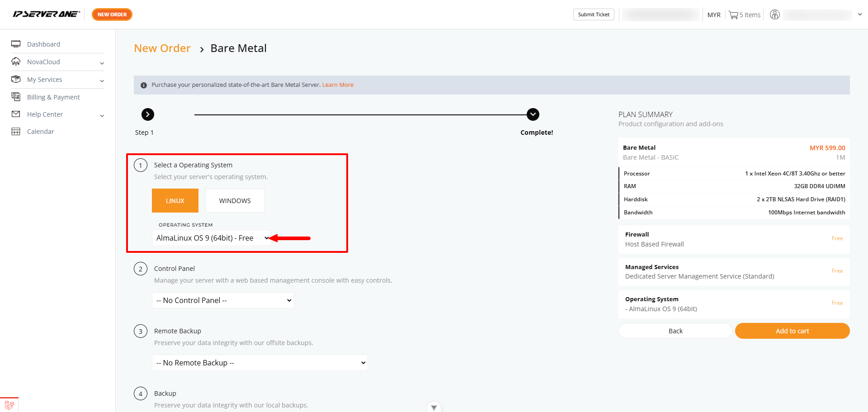Click the Add to cart button
Image resolution: width=868 pixels, height=412 pixels.
pyautogui.click(x=793, y=331)
